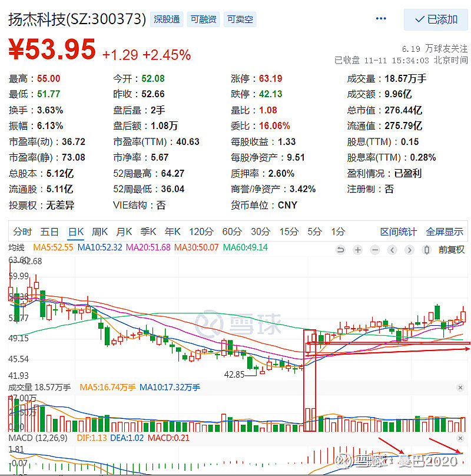This screenshot has height=476, width=471.
Task: Click the 涨停 63.19 value
Action: [x=270, y=78]
